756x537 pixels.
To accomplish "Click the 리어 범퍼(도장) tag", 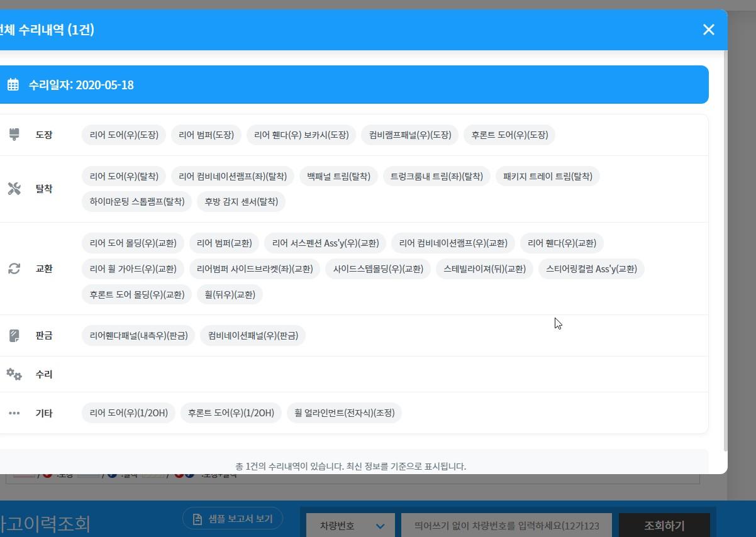I will pos(206,135).
